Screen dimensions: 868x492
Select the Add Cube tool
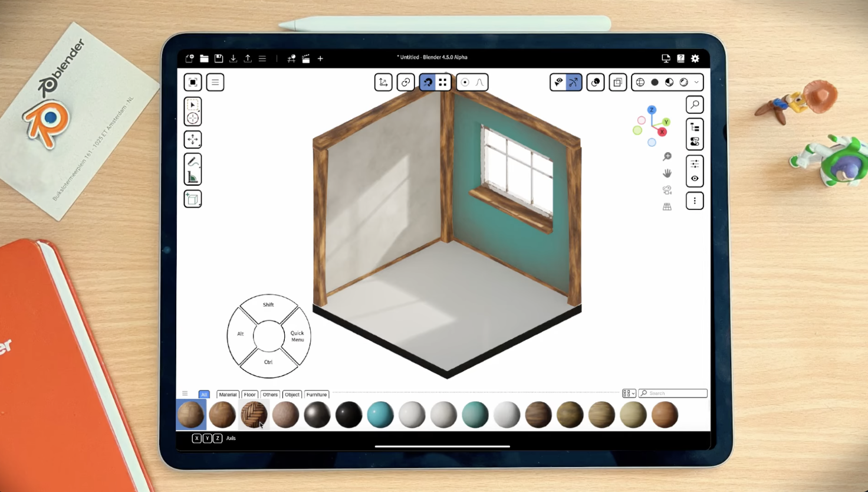click(x=193, y=199)
